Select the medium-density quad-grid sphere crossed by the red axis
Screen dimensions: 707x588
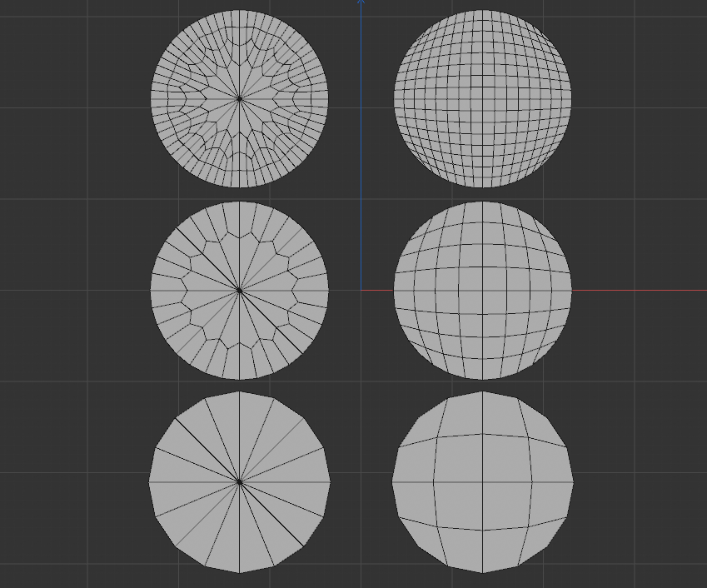(482, 291)
